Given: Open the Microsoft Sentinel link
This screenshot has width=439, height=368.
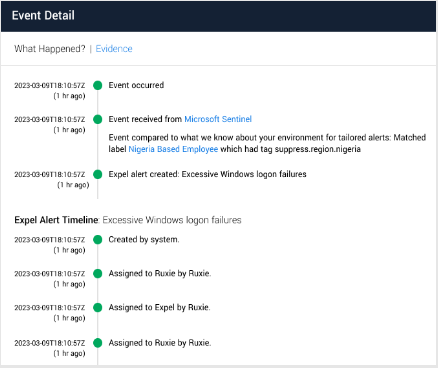Looking at the screenshot, I should pyautogui.click(x=218, y=119).
